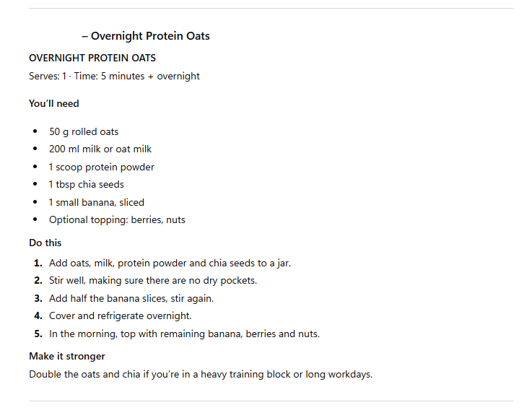Image resolution: width=532 pixels, height=418 pixels.
Task: Click the "50 g rolled oats" ingredient
Action: [x=84, y=131]
